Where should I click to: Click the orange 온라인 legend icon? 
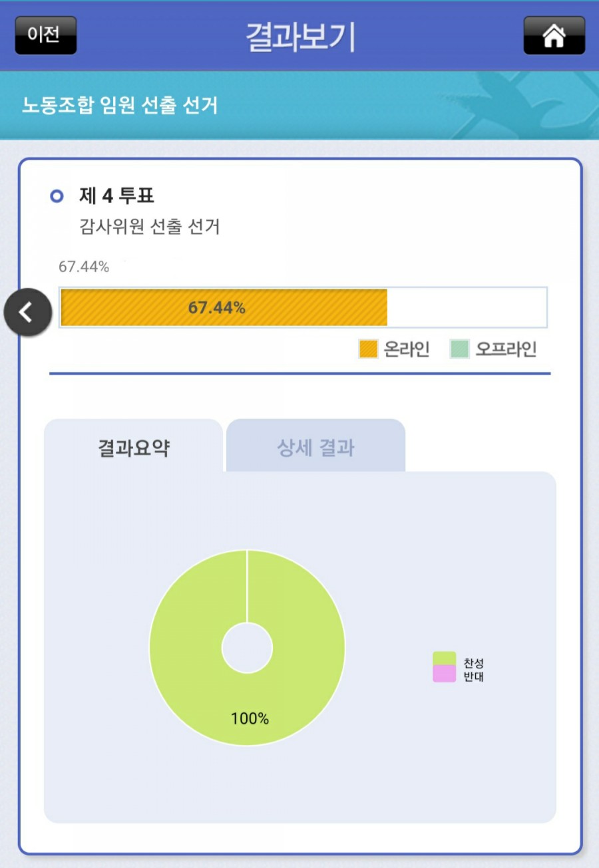(368, 349)
